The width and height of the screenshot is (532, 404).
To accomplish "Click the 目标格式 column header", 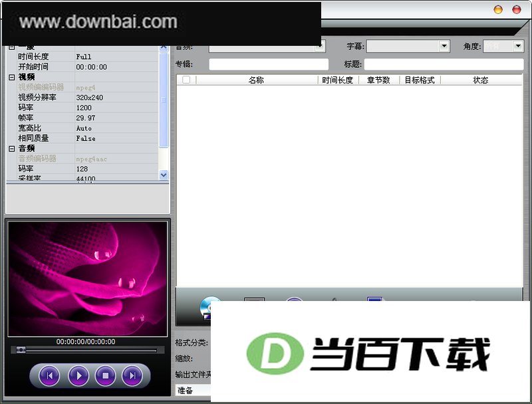I will [420, 80].
